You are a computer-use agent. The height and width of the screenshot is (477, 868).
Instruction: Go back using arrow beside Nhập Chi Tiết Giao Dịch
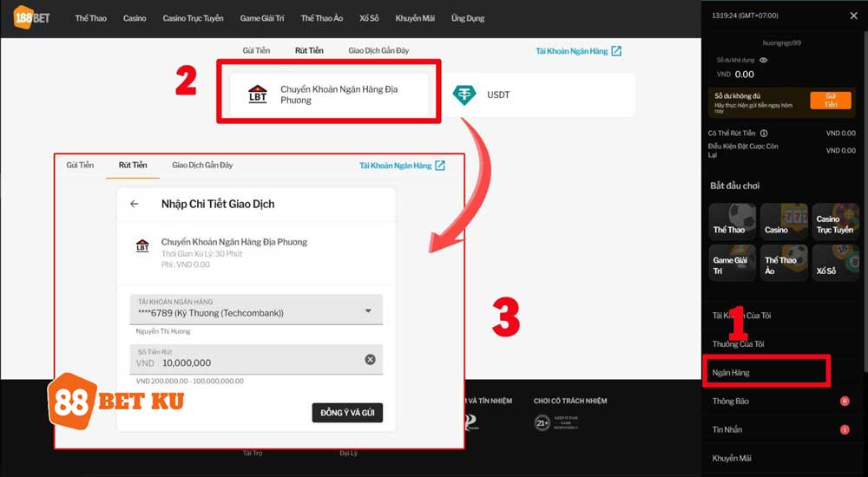click(134, 204)
